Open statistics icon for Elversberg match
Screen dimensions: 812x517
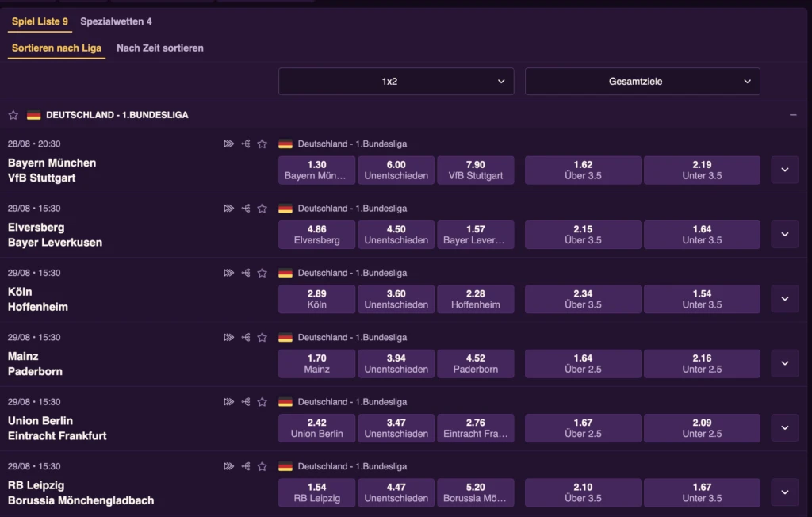pyautogui.click(x=246, y=209)
